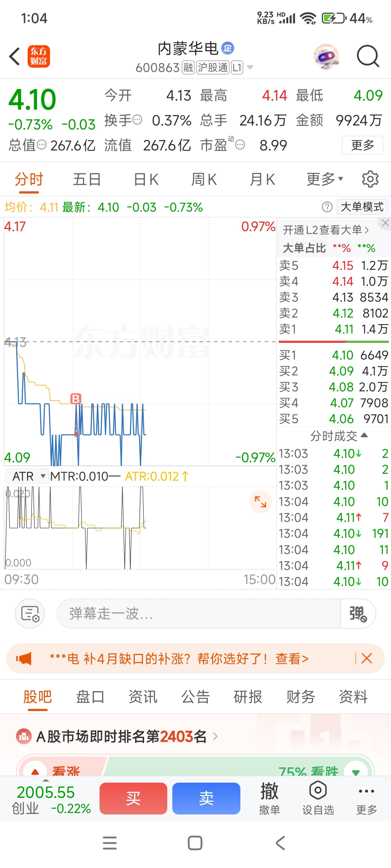391x868 pixels.
Task: Tap the blue 企 enterprise badge
Action: click(x=228, y=48)
